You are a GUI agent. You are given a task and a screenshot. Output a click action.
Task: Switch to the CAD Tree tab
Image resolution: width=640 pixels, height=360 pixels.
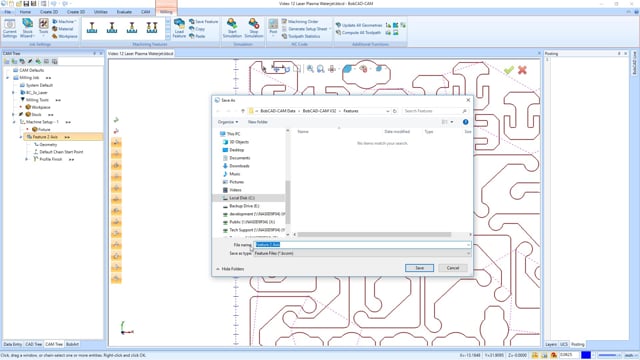33,344
